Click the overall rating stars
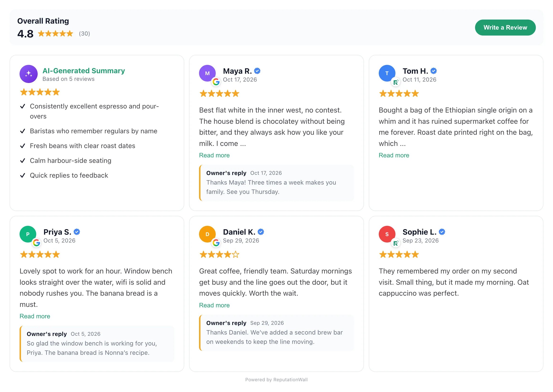Image resolution: width=553 pixels, height=392 pixels. pyautogui.click(x=56, y=34)
